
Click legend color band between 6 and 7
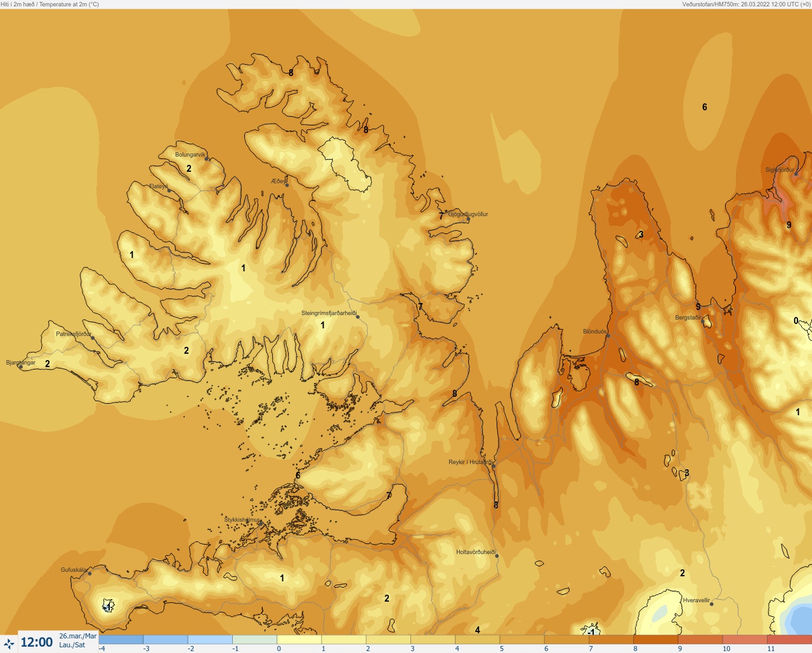(566, 640)
